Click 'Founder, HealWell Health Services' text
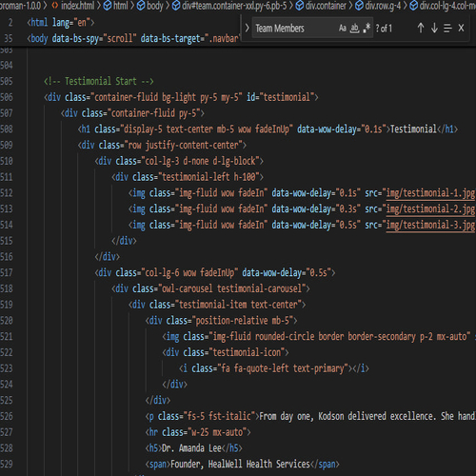Image resolution: width=476 pixels, height=476 pixels. tap(240, 464)
